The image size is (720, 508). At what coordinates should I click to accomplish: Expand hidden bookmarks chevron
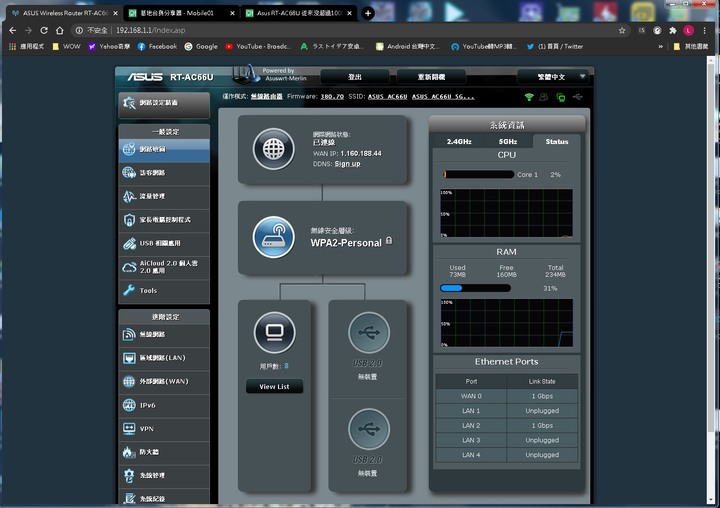tap(661, 46)
